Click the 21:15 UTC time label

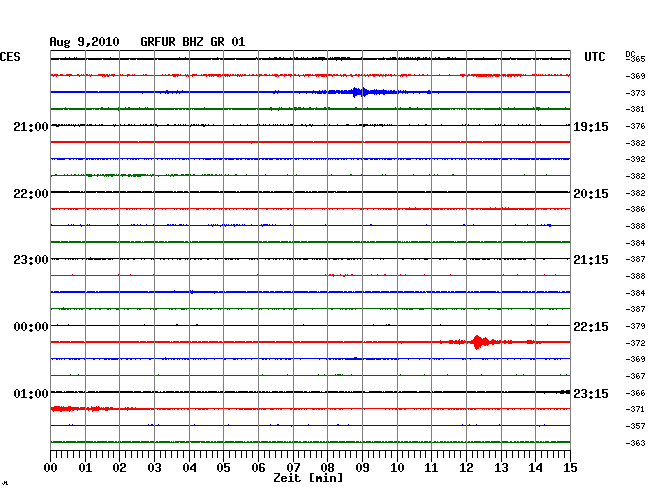coord(591,260)
